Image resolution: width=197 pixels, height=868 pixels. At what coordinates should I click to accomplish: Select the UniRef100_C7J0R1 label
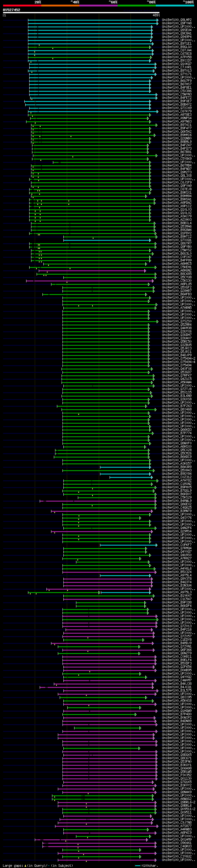[x=177, y=67]
